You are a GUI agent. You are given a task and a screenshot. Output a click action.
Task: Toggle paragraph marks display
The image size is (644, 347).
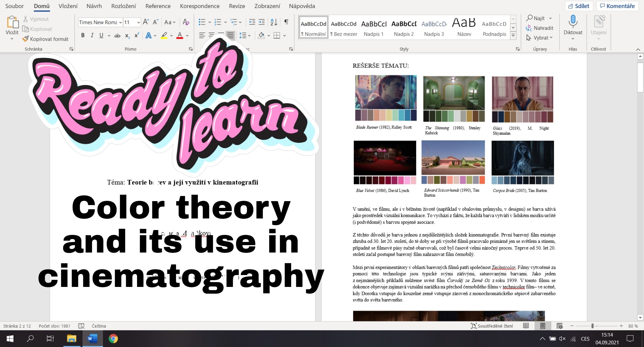286,22
